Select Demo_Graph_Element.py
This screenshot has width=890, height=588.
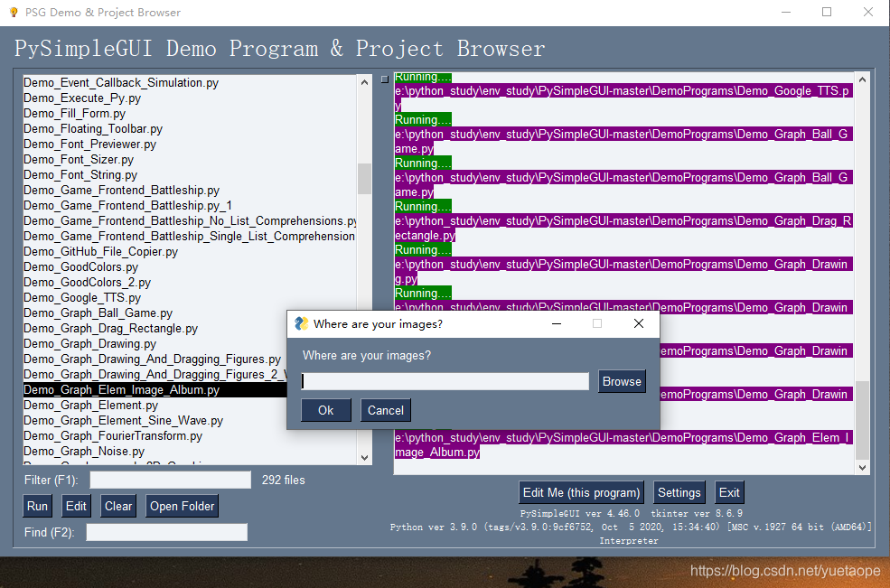point(155,406)
